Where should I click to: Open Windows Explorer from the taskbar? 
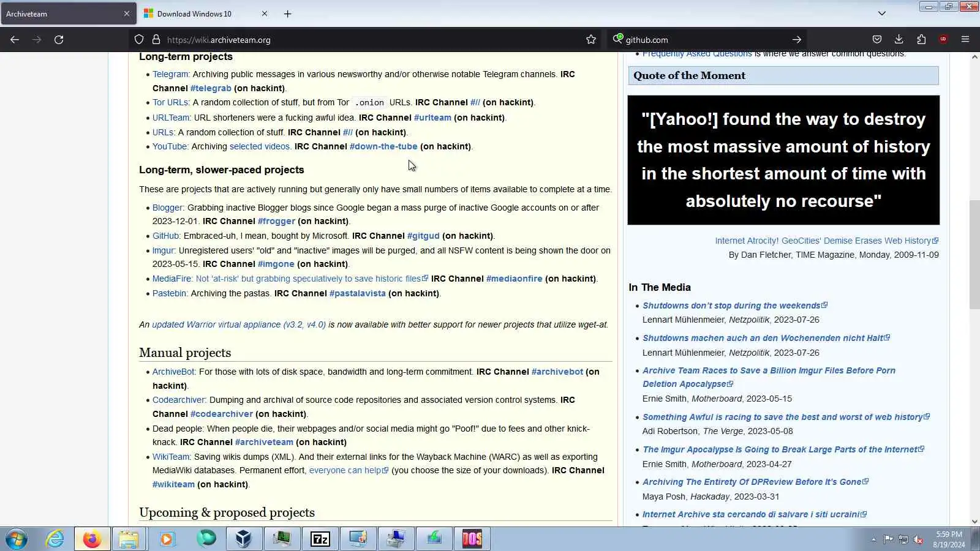129,539
